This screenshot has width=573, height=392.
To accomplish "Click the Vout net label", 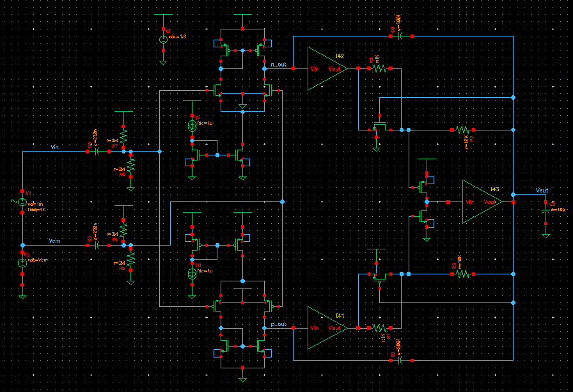I will [x=541, y=191].
